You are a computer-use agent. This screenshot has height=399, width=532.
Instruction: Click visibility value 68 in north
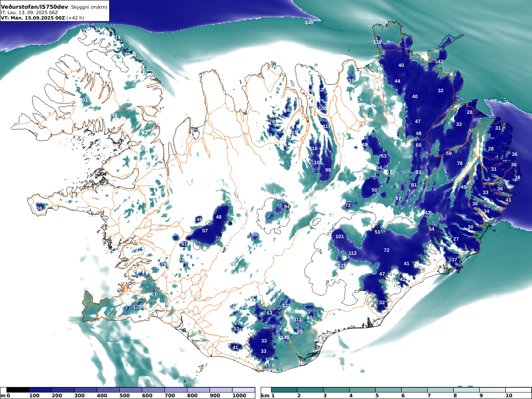pyautogui.click(x=287, y=110)
